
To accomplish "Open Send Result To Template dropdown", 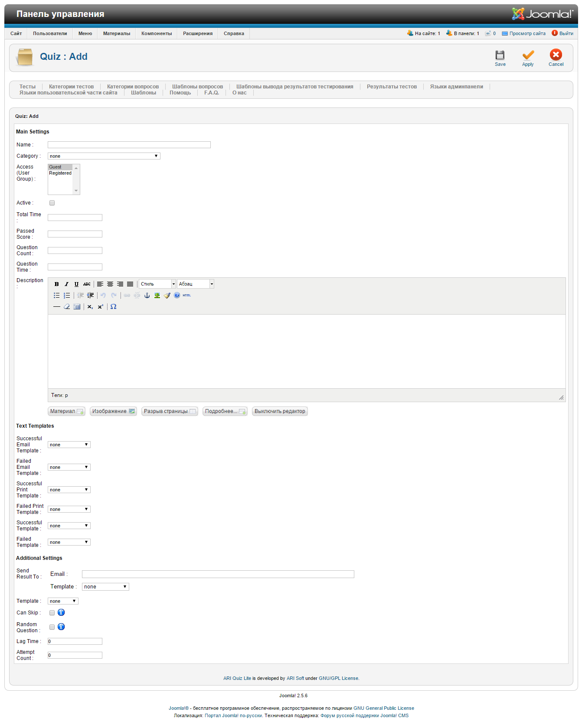I will coord(105,587).
